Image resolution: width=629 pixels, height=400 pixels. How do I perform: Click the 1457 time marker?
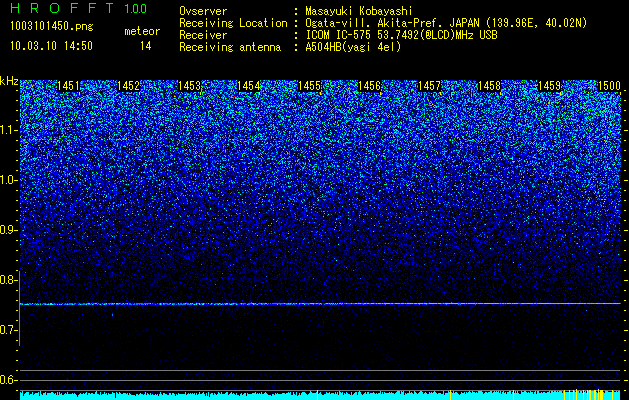click(x=429, y=86)
